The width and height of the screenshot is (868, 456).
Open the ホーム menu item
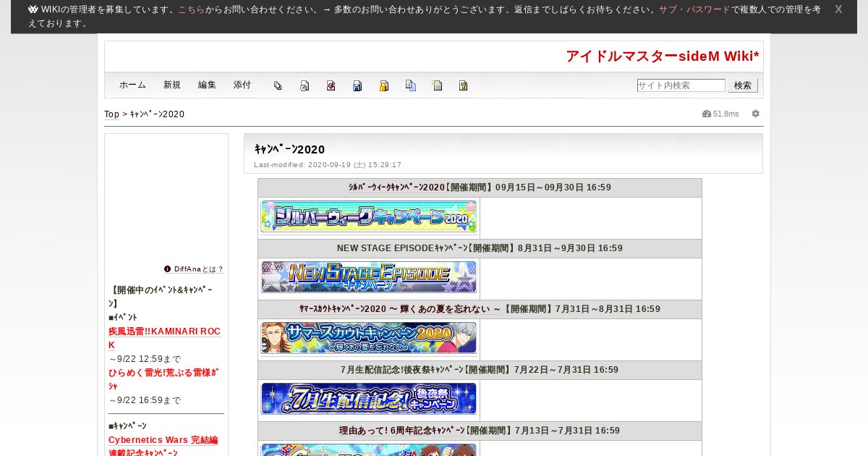click(x=132, y=85)
